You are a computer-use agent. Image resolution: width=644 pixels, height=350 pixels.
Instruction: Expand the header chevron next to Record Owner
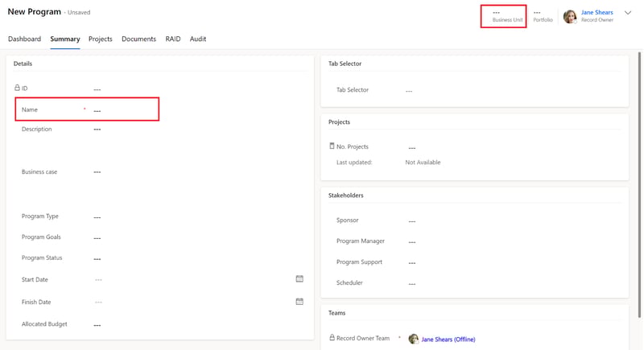click(628, 13)
